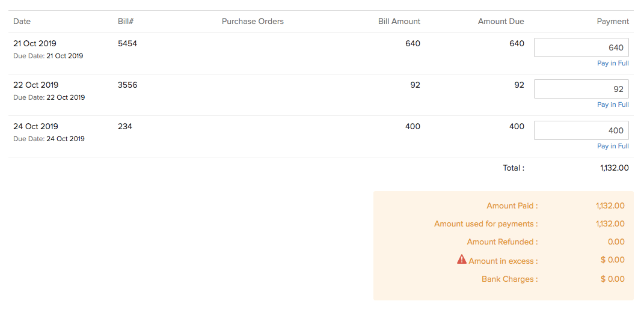Select the Purchase Orders column header
The width and height of the screenshot is (644, 310).
point(253,21)
